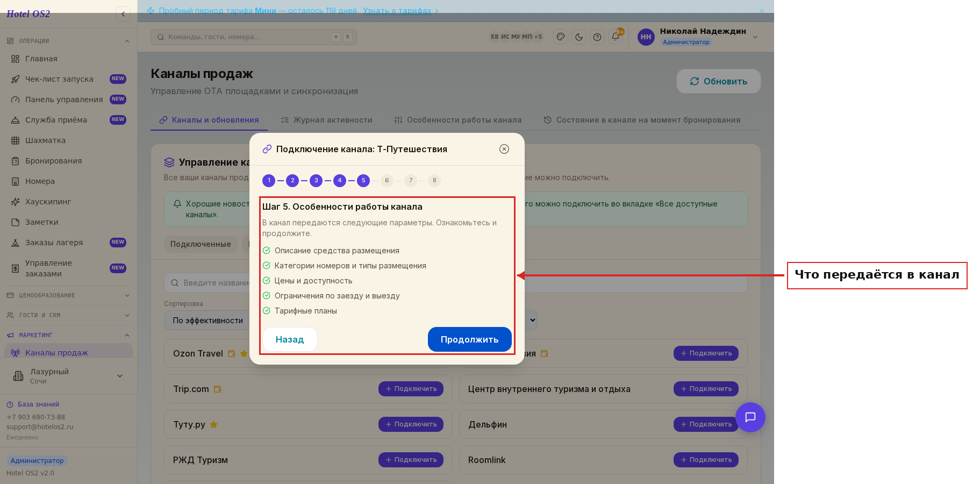Collapse the МАРКЕТИНГ section
Image resolution: width=980 pixels, height=484 pixels.
(x=68, y=335)
